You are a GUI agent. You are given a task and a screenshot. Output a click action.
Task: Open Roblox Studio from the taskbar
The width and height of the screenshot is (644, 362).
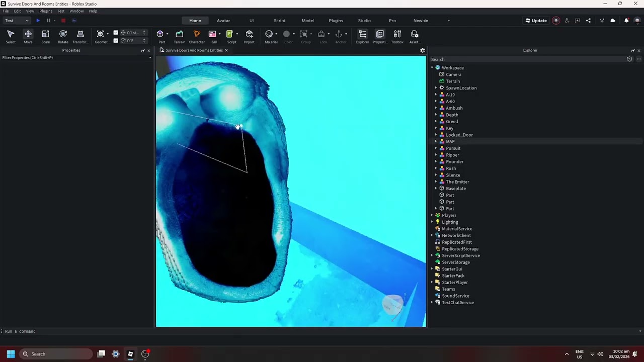(130, 354)
